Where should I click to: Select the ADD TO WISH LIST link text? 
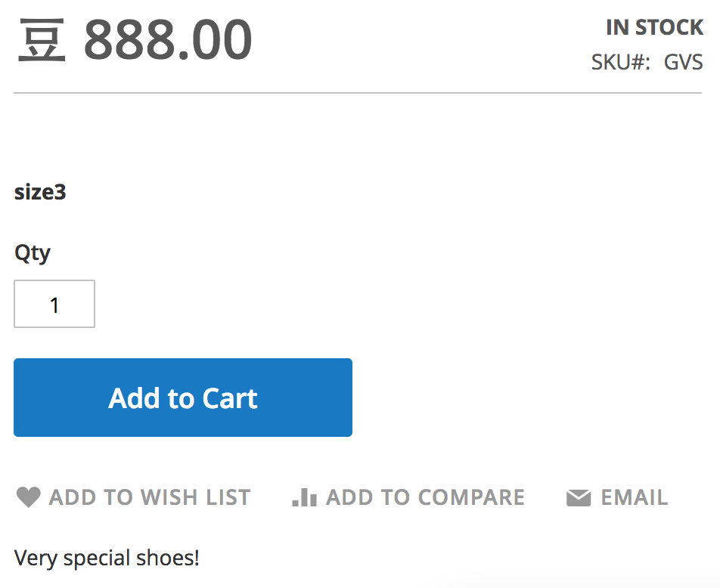pos(150,497)
